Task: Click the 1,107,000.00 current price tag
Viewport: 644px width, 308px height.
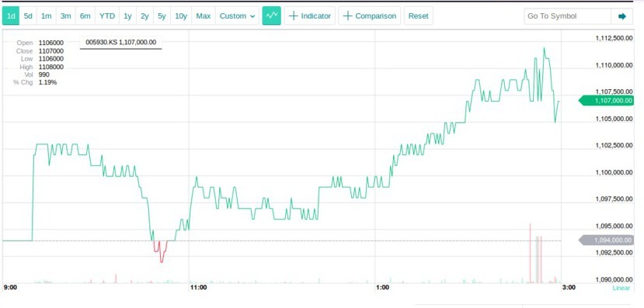Action: [606, 101]
